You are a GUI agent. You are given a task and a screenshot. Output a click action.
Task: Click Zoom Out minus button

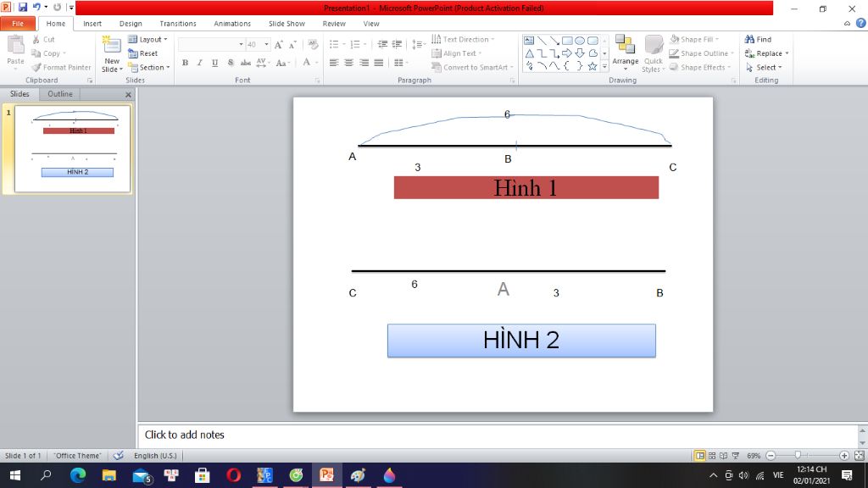pos(771,455)
